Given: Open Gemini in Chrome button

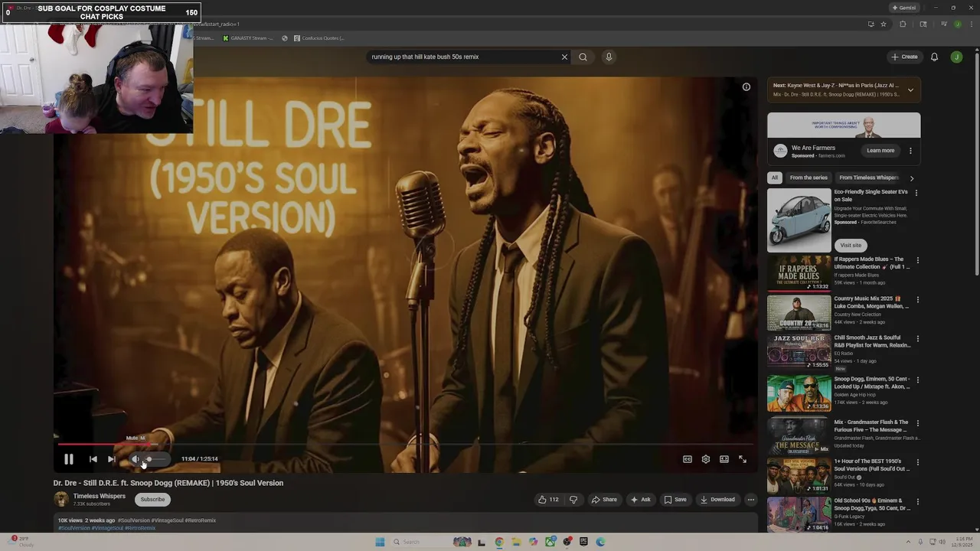Looking at the screenshot, I should tap(903, 8).
